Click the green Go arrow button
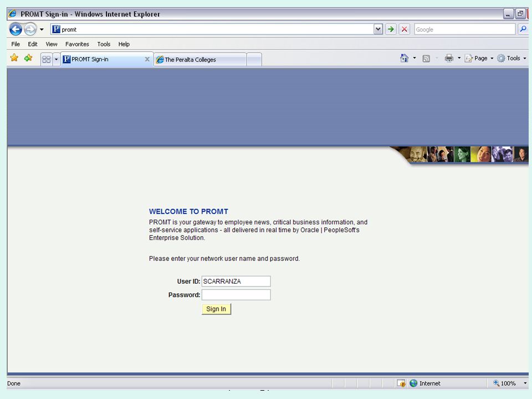The width and height of the screenshot is (532, 399). pyautogui.click(x=391, y=29)
